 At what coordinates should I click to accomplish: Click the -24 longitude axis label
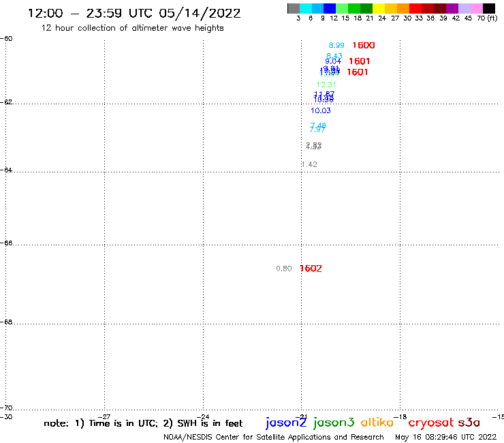pos(204,416)
